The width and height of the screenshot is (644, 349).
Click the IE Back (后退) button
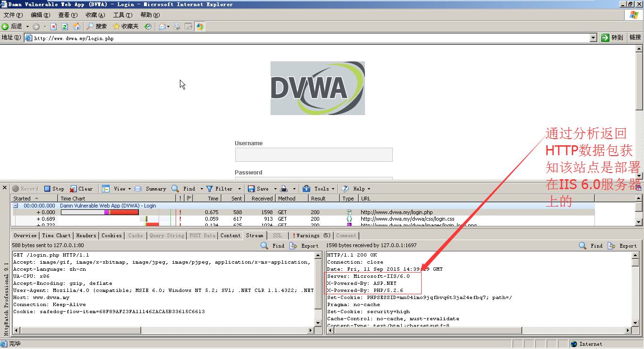coord(12,26)
